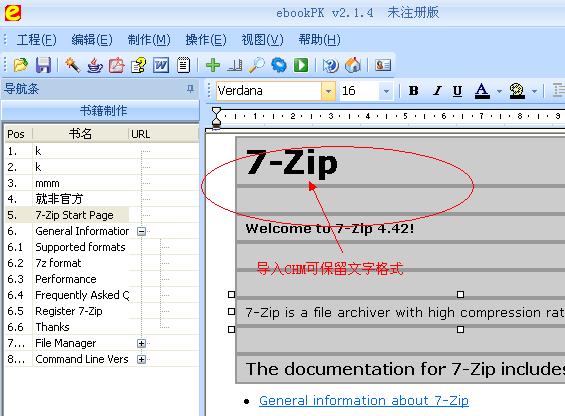Click the magnifying glass search icon

pos(257,65)
